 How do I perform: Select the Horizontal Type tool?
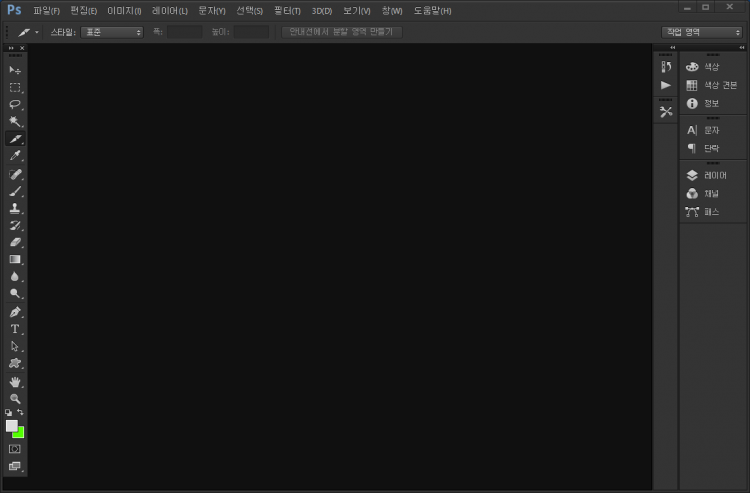(x=15, y=329)
